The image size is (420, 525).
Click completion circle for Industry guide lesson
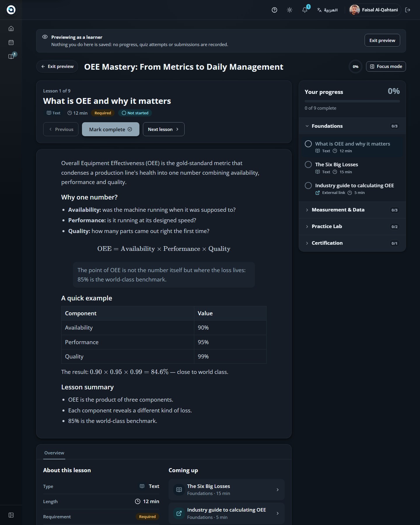[308, 185]
